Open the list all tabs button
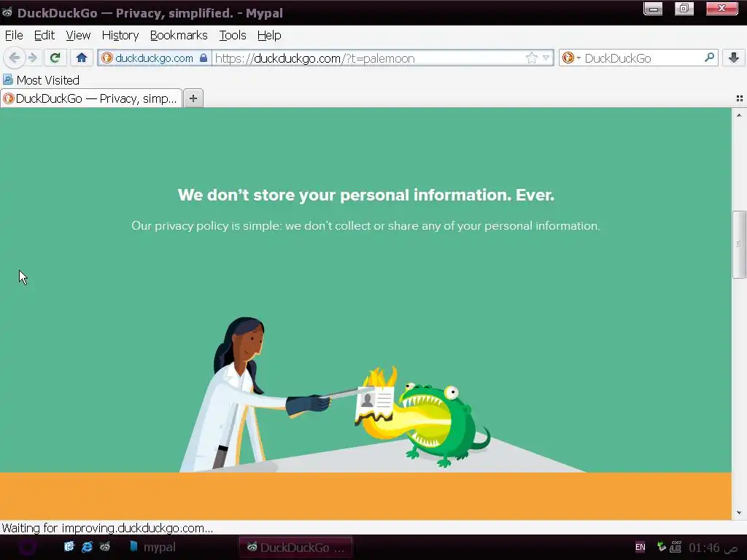Viewport: 747px width, 560px height. point(740,98)
